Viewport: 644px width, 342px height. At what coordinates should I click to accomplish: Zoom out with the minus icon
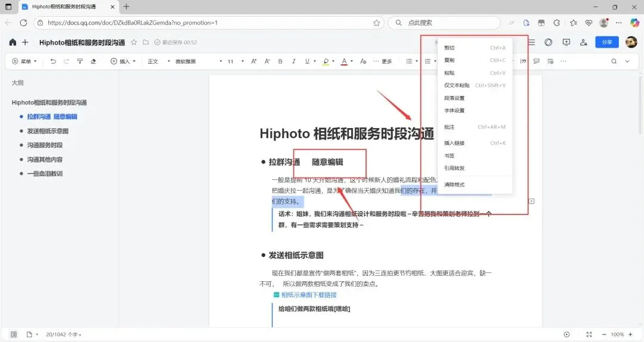click(603, 334)
